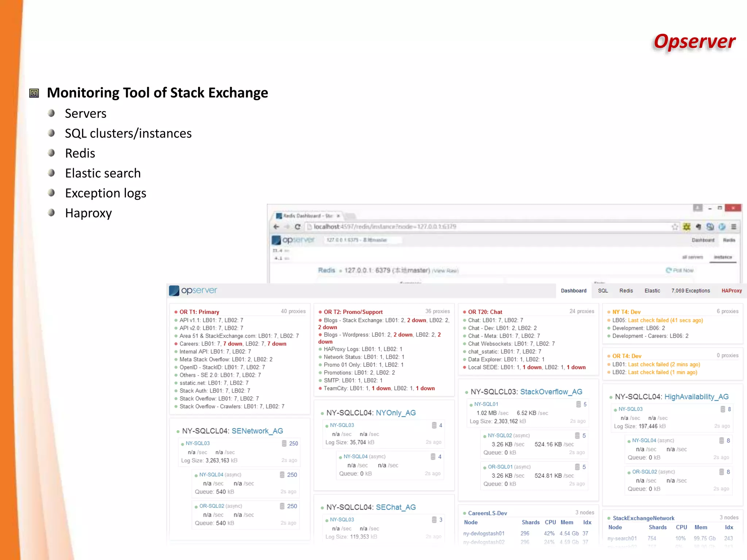Open SEChat_AG availability group link
The image size is (747, 560).
point(396,507)
